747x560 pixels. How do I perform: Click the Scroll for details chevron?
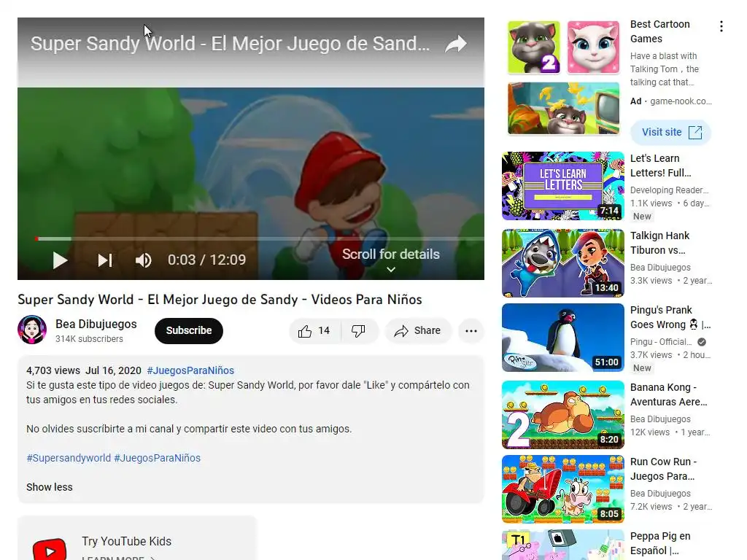(391, 270)
